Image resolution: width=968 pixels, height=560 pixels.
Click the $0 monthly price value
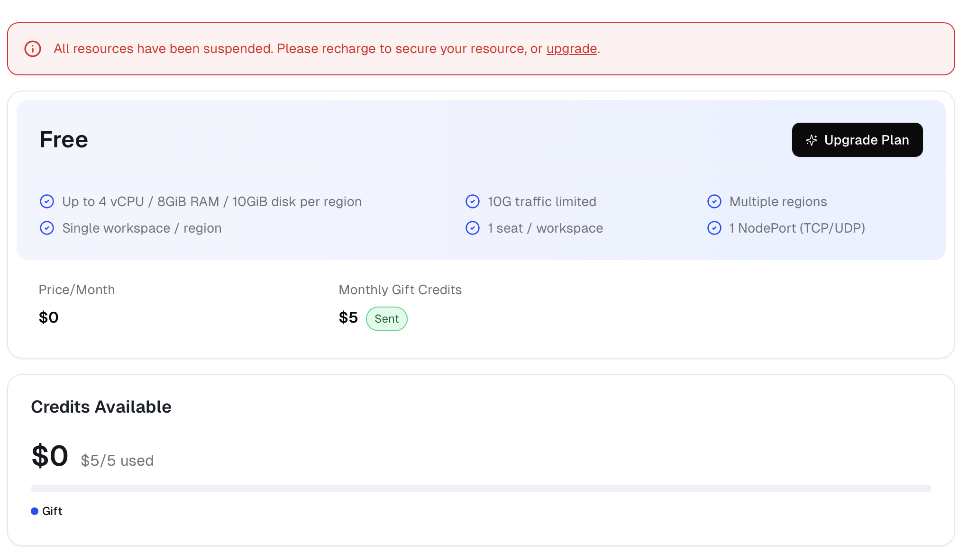click(49, 317)
